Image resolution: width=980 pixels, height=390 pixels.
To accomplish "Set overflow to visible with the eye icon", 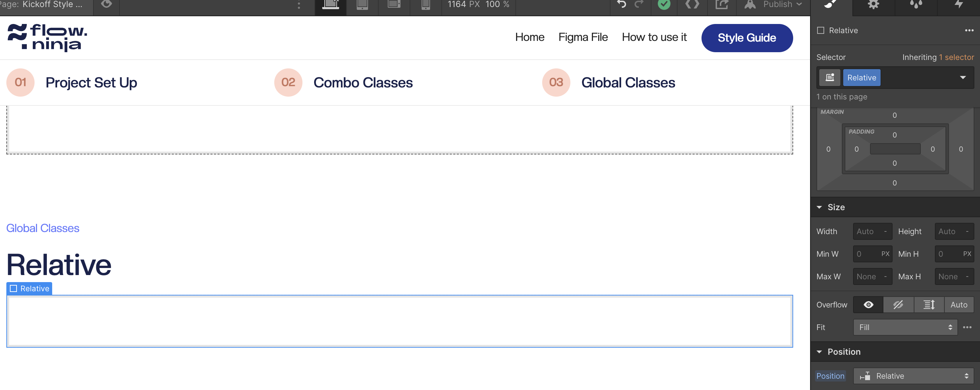I will click(x=868, y=305).
